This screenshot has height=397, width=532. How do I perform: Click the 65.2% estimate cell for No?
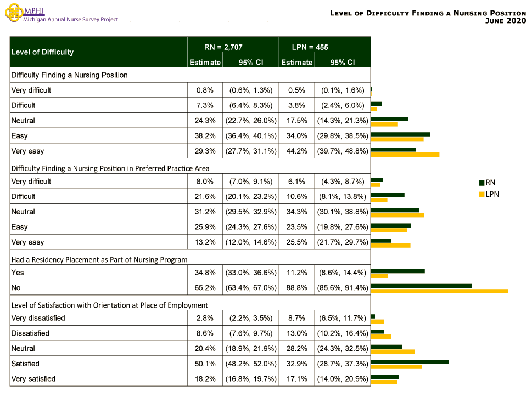point(205,287)
